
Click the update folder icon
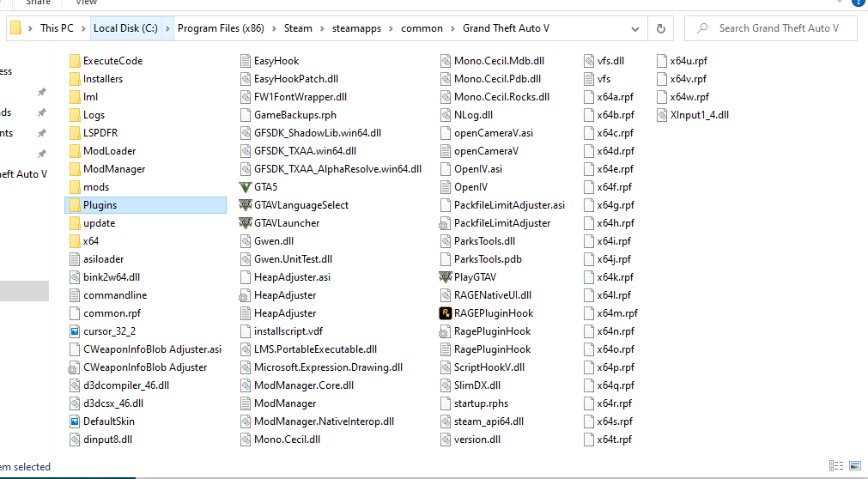(75, 223)
